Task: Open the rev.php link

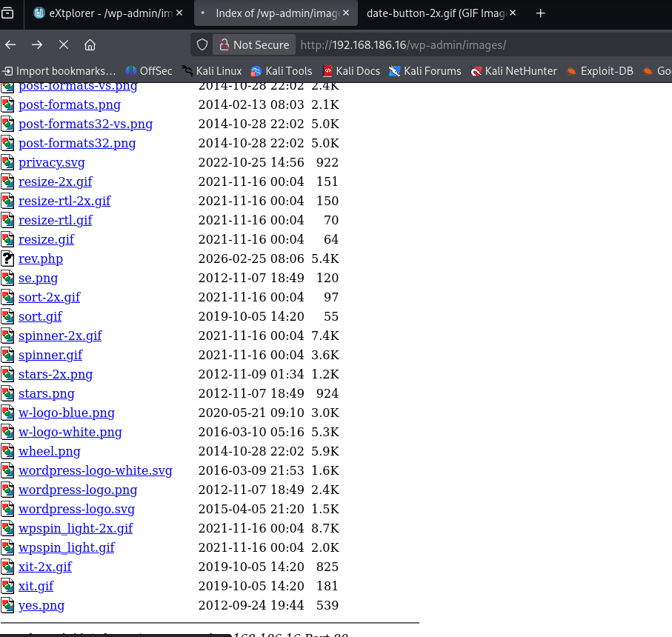Action: 41,259
